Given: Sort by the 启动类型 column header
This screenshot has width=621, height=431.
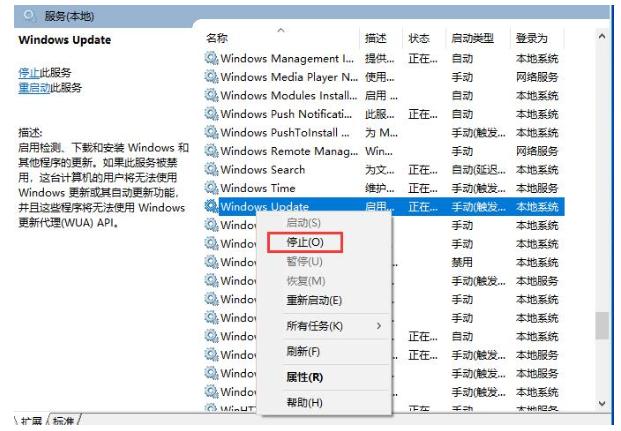Looking at the screenshot, I should [x=472, y=38].
